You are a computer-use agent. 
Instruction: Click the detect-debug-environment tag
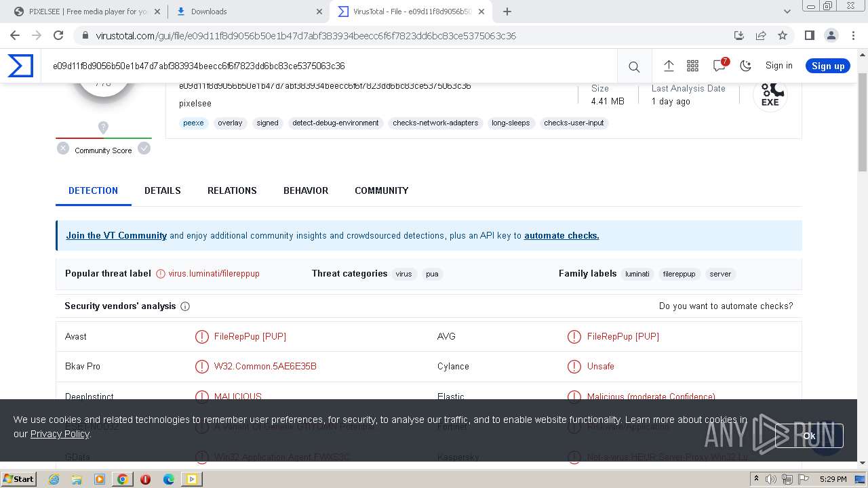[336, 123]
